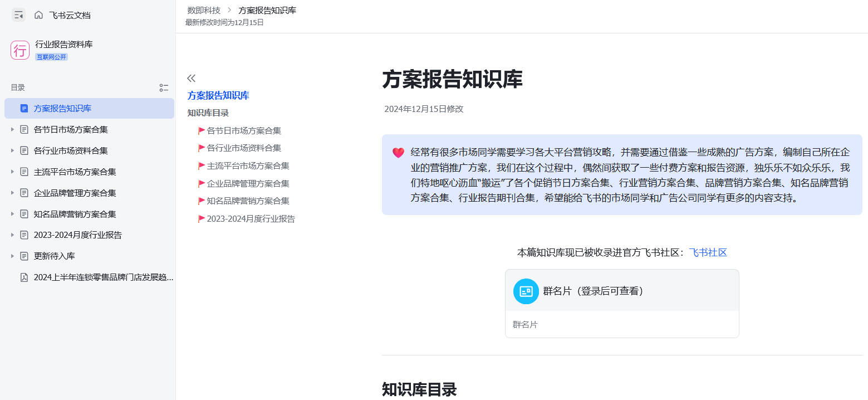This screenshot has height=400, width=868.
Task: Click the heart emoji in the callout
Action: pos(398,152)
